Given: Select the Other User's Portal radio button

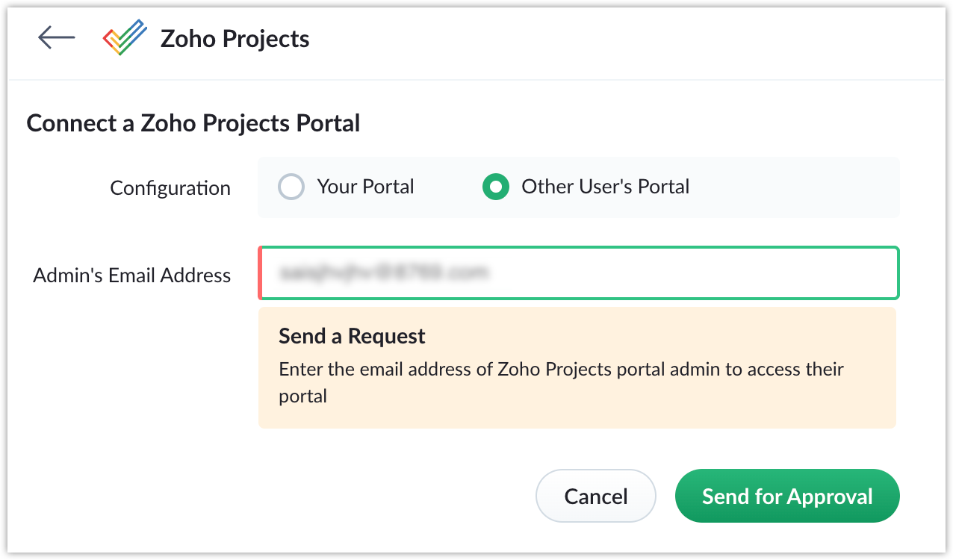Looking at the screenshot, I should (496, 187).
